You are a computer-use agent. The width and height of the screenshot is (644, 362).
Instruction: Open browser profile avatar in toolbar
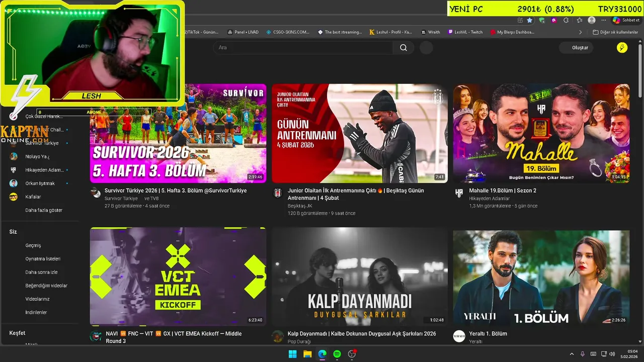[x=592, y=20]
